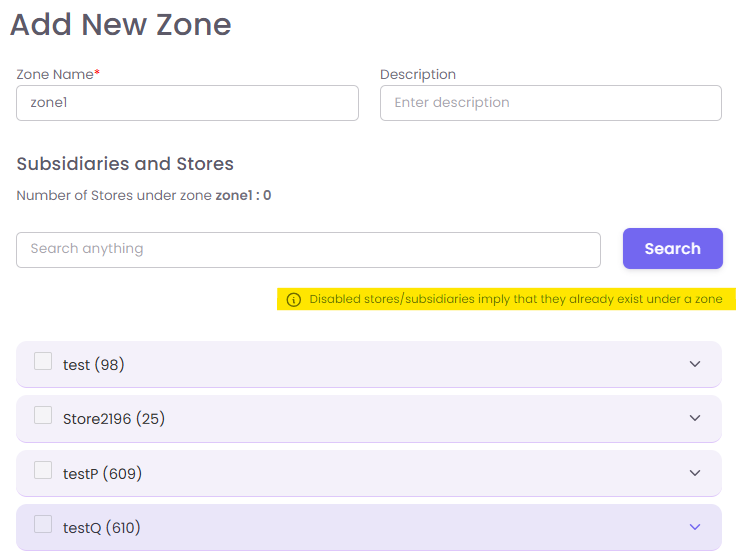Expand the test (98) row chevron
The height and width of the screenshot is (552, 744).
click(x=696, y=364)
